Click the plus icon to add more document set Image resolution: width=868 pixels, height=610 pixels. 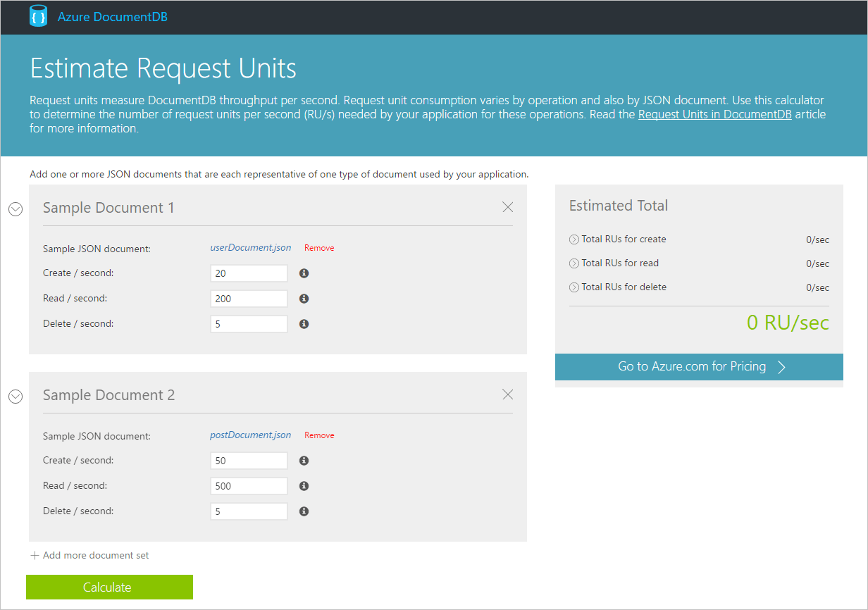(34, 555)
